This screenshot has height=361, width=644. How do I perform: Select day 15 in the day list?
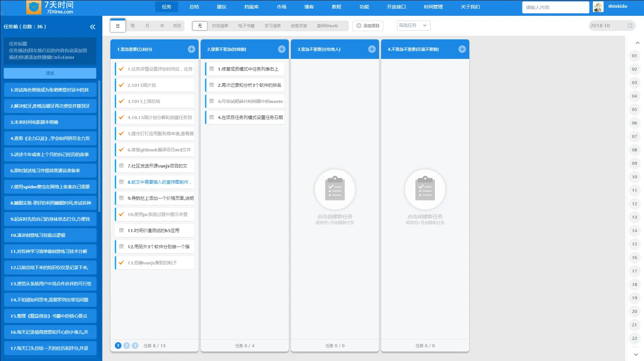(635, 244)
